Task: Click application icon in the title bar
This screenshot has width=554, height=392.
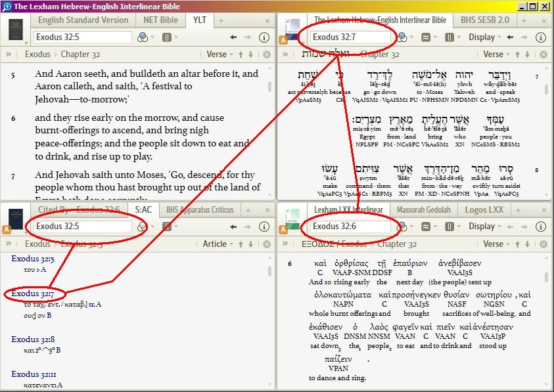Action: click(7, 7)
